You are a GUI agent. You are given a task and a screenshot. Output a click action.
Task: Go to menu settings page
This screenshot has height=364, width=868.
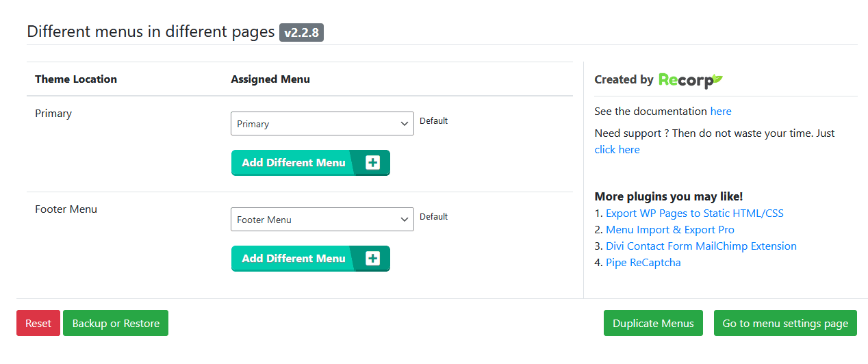(785, 324)
